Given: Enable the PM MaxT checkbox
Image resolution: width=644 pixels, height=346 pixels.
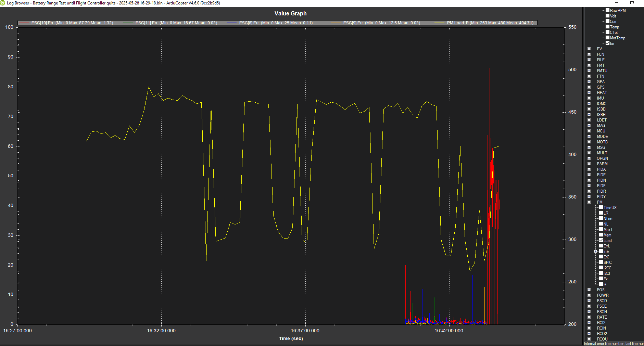Looking at the screenshot, I should pyautogui.click(x=601, y=229).
